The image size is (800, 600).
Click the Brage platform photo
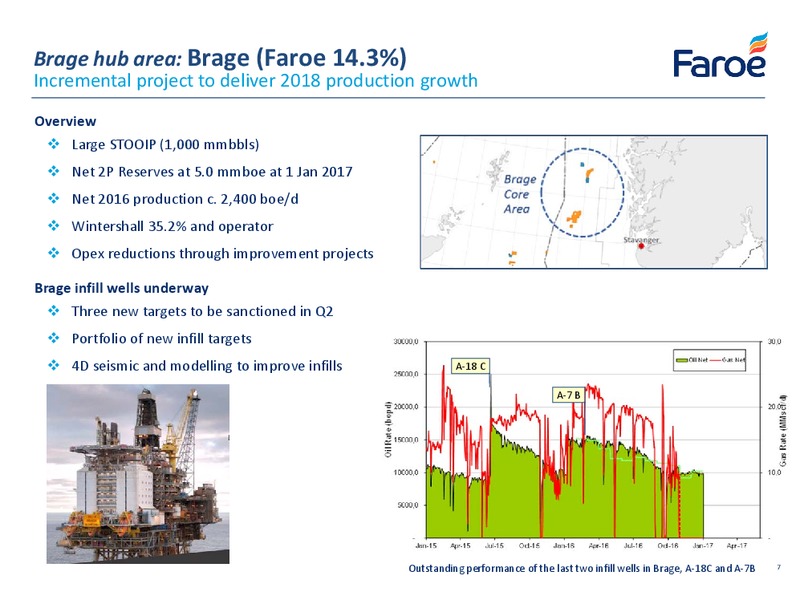pos(138,473)
